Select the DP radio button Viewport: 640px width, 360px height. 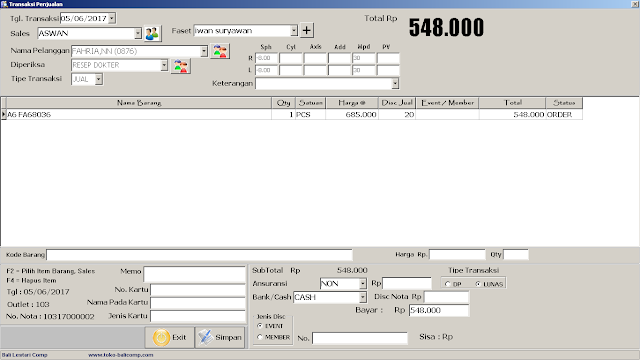click(448, 284)
